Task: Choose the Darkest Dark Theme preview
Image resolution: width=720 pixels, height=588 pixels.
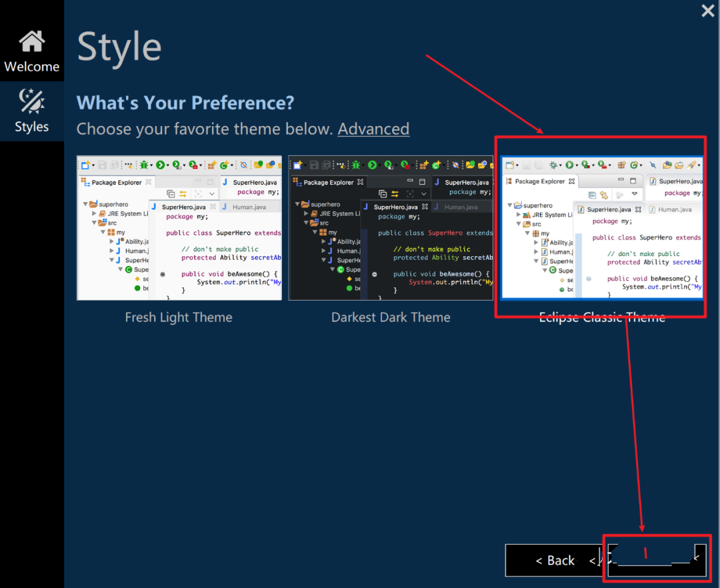Action: coord(391,228)
